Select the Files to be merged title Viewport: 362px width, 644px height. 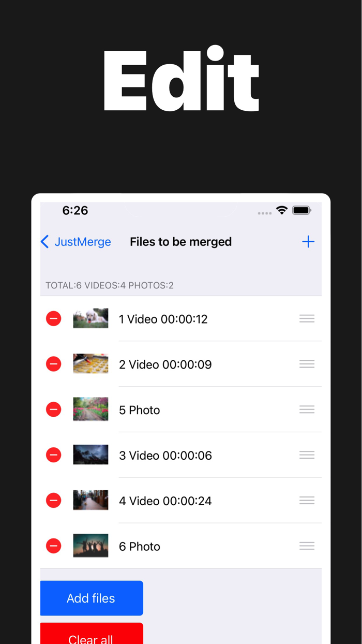[180, 242]
